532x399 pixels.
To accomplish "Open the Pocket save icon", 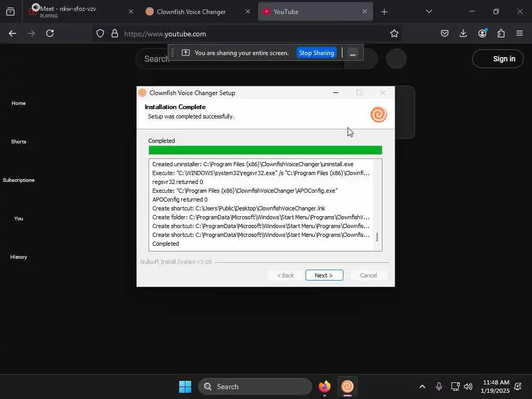I will (x=445, y=33).
